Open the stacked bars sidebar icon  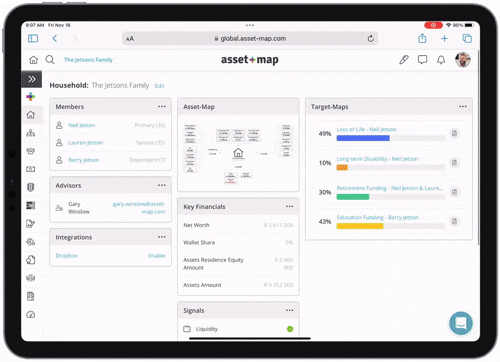[x=31, y=205]
